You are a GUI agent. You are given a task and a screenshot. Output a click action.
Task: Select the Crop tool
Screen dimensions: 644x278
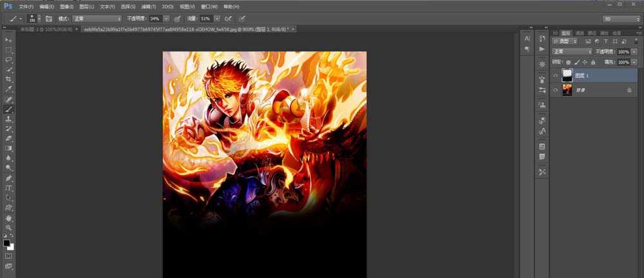9,79
